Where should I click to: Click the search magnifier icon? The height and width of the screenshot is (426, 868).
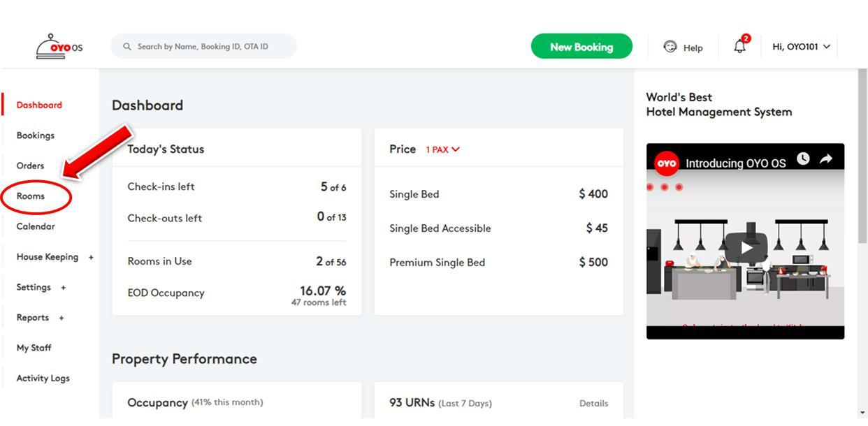[127, 47]
